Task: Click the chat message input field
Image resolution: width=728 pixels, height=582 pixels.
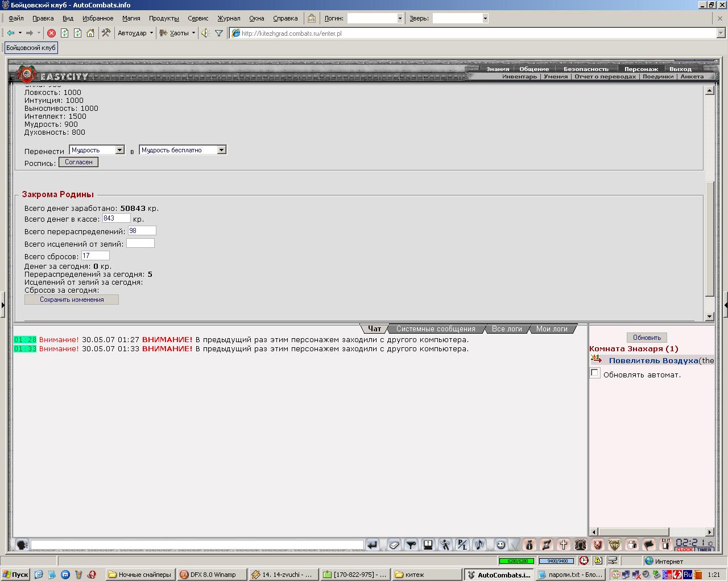Action: [197, 544]
